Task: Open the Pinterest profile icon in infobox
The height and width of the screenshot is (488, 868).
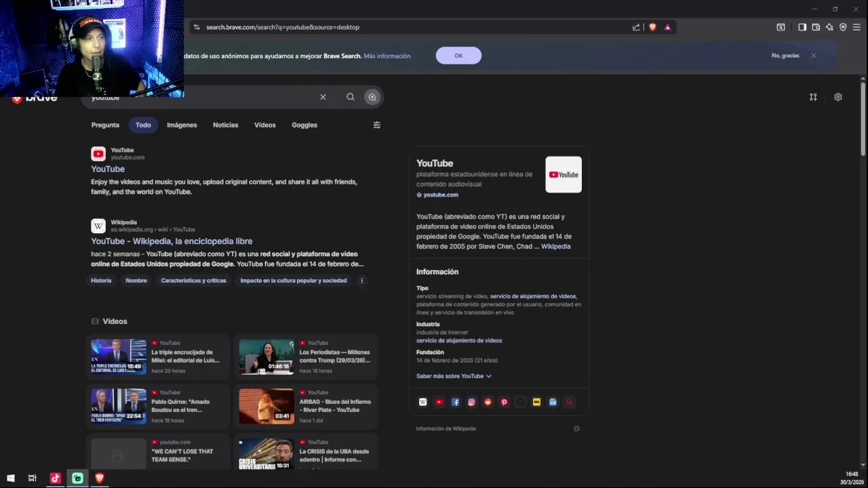Action: click(505, 402)
